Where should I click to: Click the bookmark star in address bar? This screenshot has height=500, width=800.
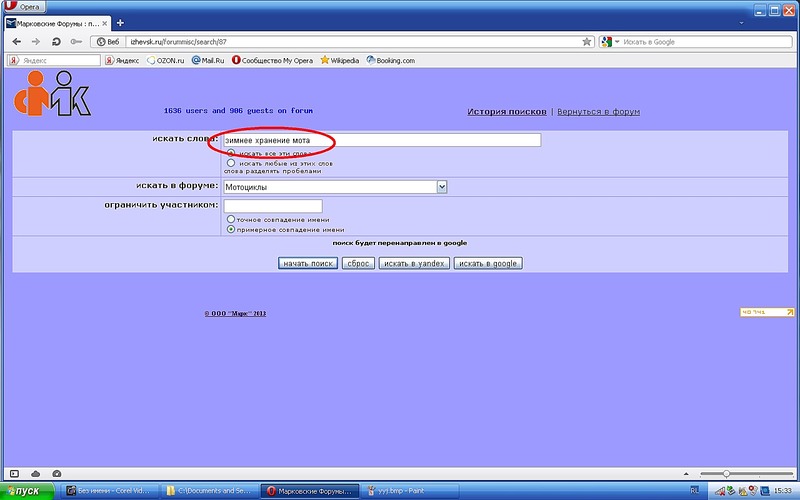coord(587,42)
